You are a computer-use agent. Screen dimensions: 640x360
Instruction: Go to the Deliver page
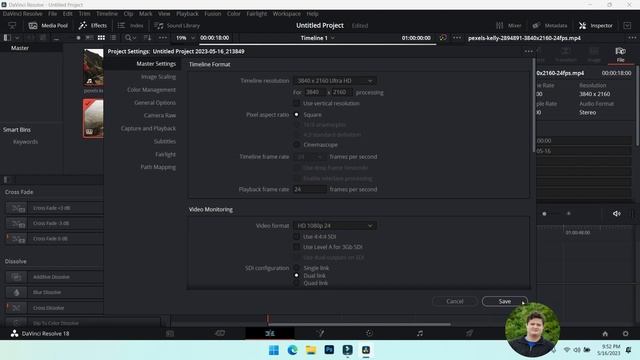pos(470,333)
